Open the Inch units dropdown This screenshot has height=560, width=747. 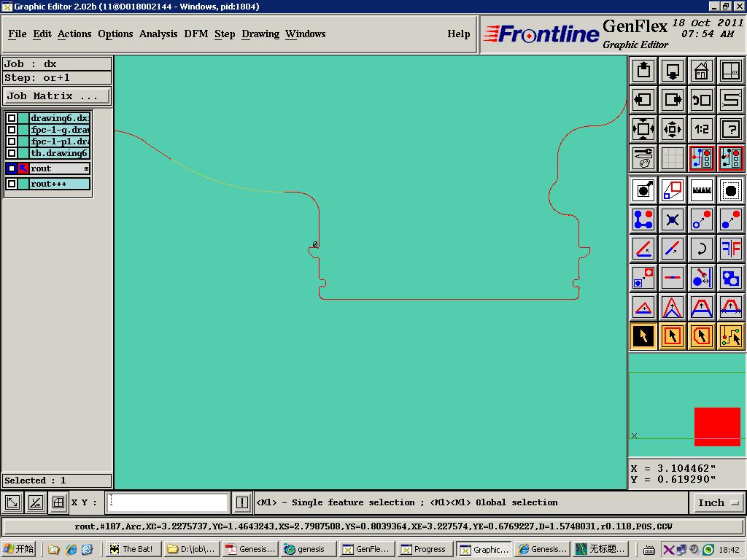click(717, 503)
